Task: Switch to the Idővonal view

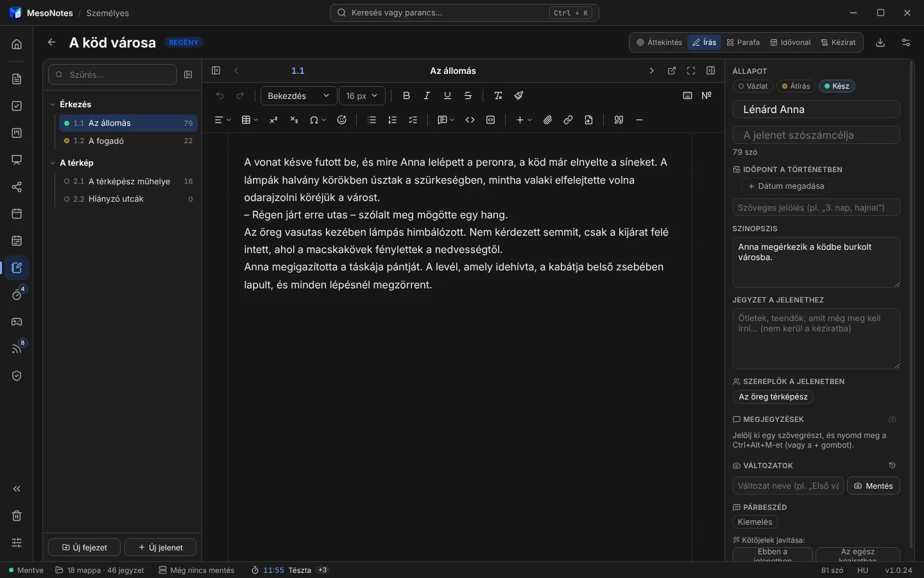Action: click(x=791, y=42)
